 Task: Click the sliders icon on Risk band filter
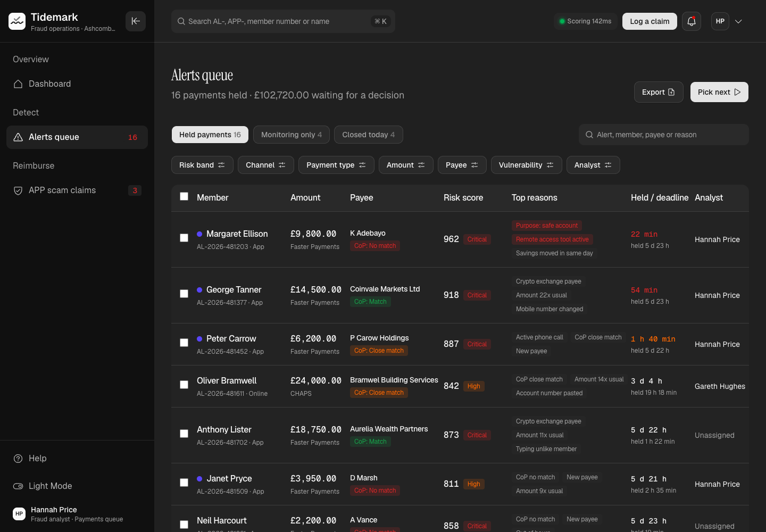221,165
